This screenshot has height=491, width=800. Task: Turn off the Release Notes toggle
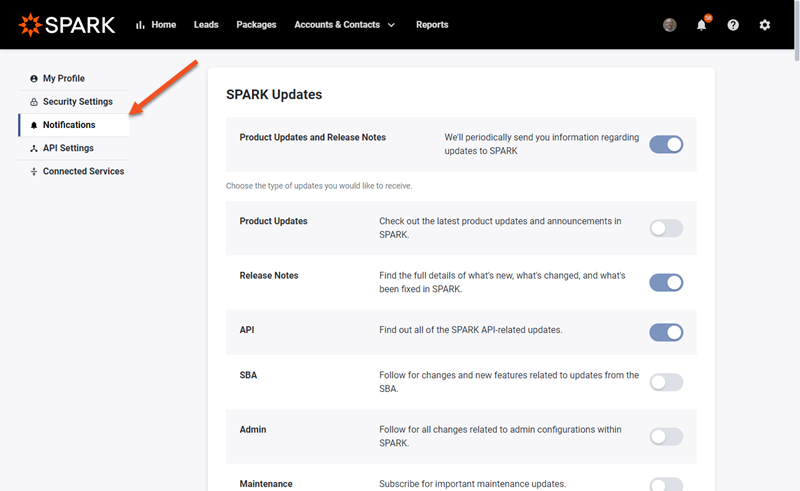click(666, 282)
